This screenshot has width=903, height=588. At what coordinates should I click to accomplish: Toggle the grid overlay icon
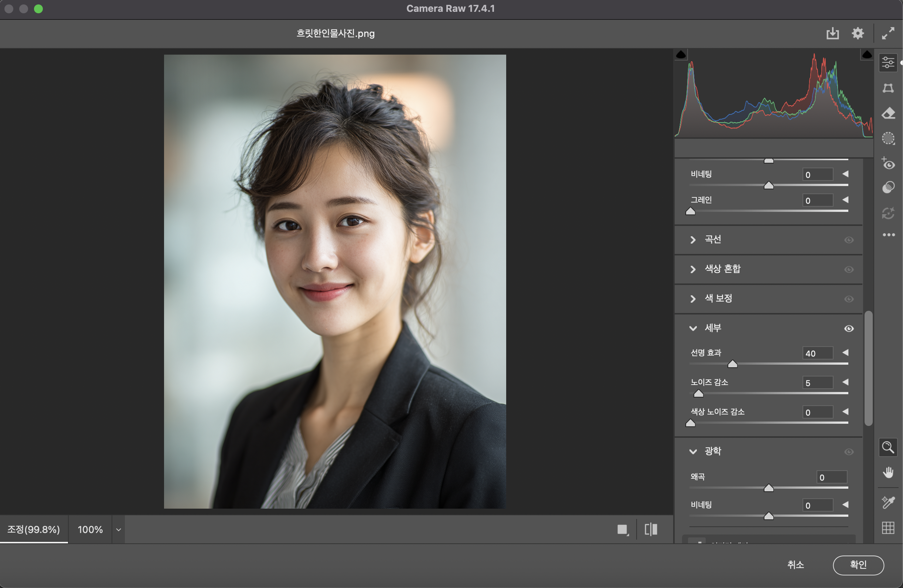(888, 527)
